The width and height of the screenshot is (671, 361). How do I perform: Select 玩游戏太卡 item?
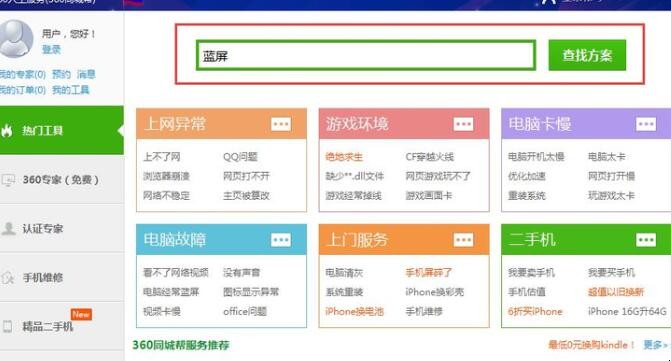pos(611,196)
